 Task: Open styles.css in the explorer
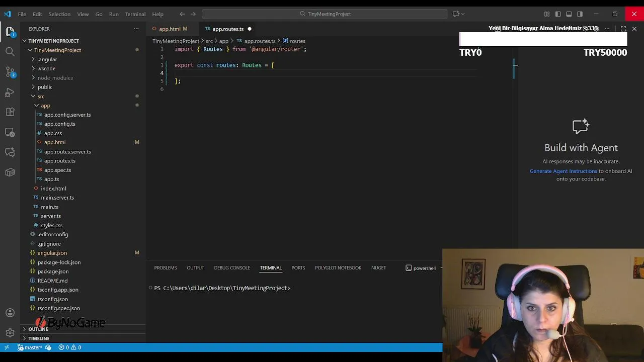pyautogui.click(x=51, y=225)
